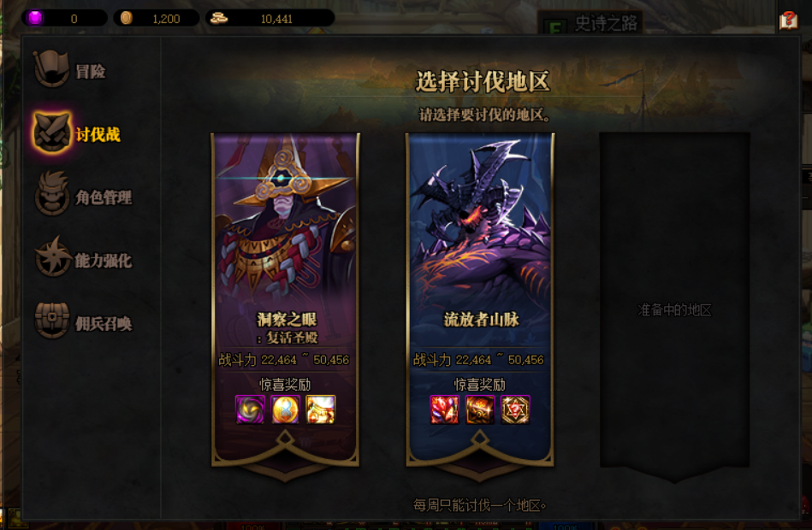812x530 pixels.
Task: Select the 讨伐战 crossed swords icon
Action: coord(51,132)
